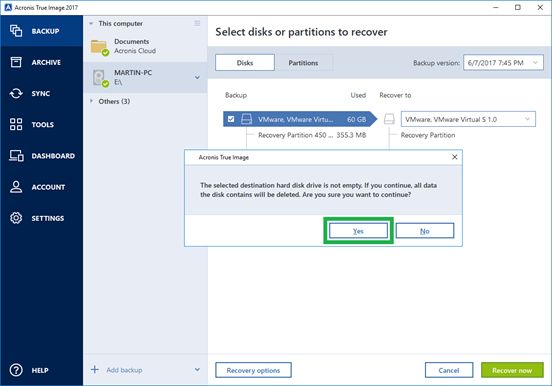Switch to the Disks tab

[245, 63]
